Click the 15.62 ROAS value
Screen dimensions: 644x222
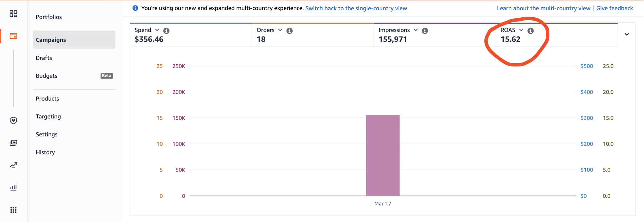coord(510,39)
